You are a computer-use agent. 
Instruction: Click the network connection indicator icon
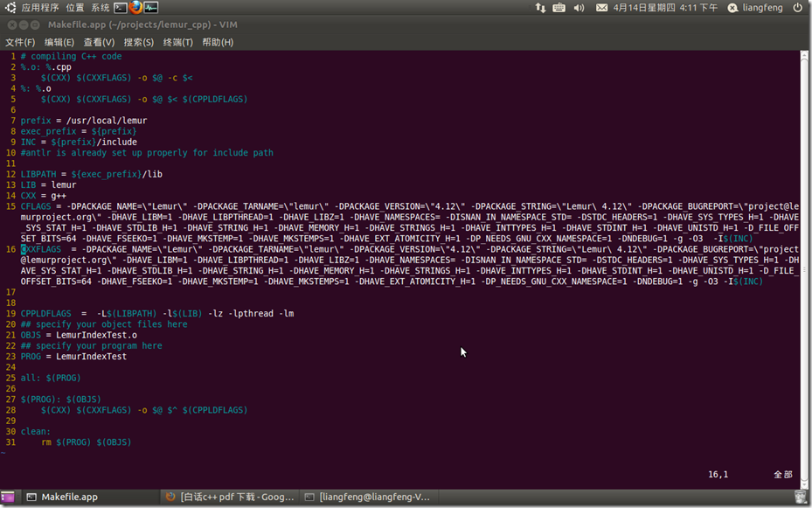(539, 8)
